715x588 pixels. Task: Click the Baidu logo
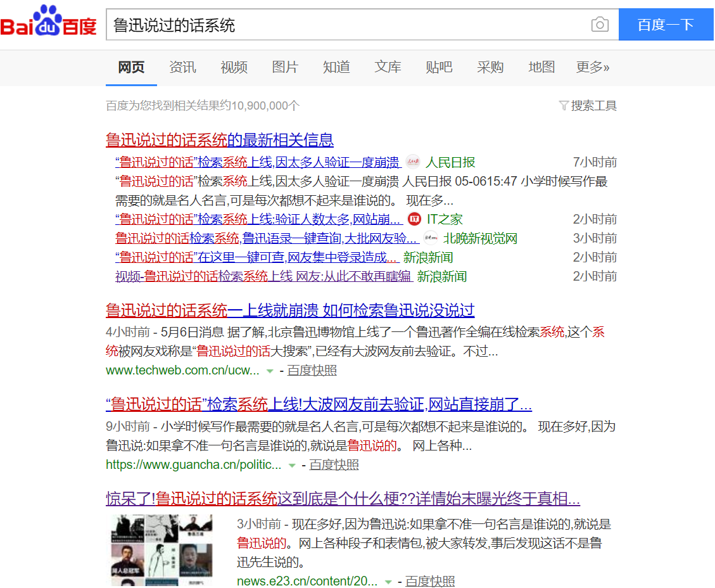point(48,21)
